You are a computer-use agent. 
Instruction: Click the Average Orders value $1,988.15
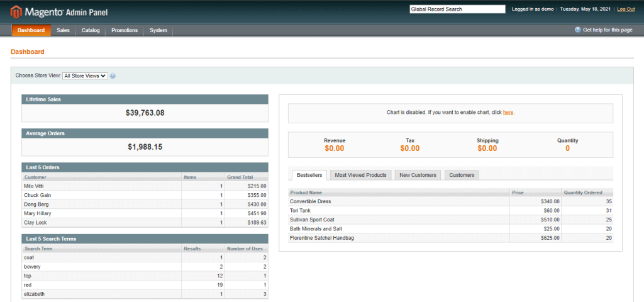[x=145, y=147]
